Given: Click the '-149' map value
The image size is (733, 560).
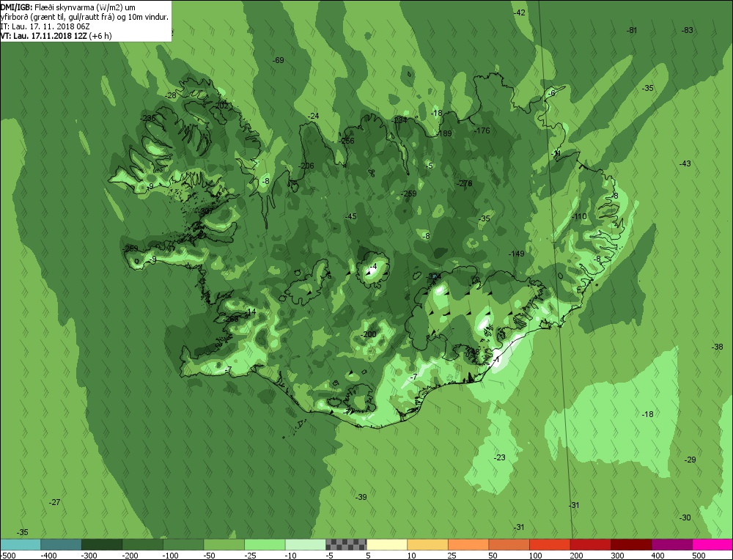Looking at the screenshot, I should click(517, 254).
